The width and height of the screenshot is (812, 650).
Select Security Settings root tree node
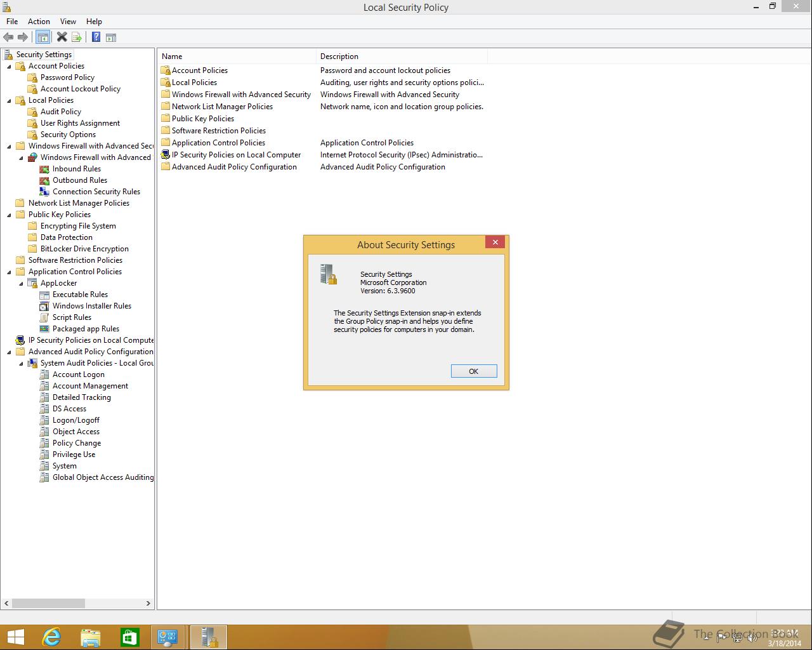pyautogui.click(x=44, y=55)
